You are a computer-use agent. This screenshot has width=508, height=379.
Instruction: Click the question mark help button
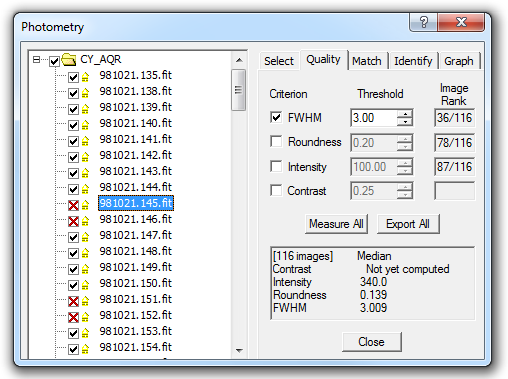click(424, 22)
